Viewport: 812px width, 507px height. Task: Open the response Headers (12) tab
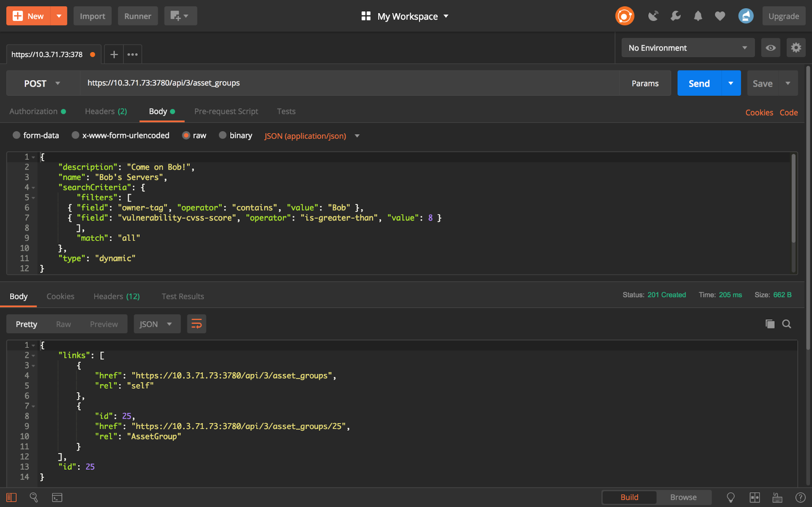tap(117, 296)
